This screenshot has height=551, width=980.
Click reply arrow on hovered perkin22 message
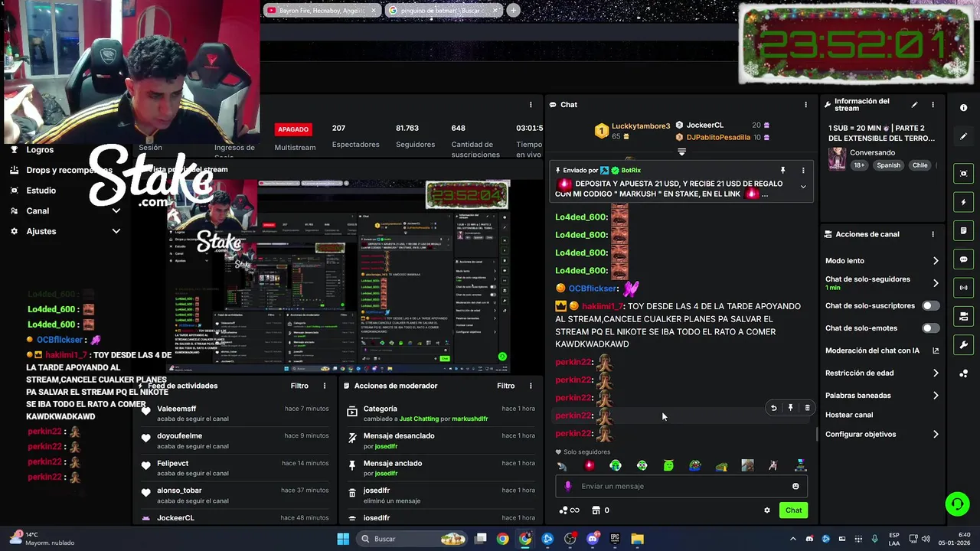(773, 408)
